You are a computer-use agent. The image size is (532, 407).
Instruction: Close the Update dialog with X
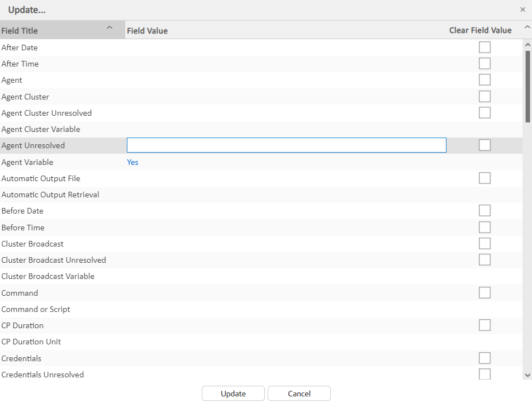pyautogui.click(x=522, y=10)
